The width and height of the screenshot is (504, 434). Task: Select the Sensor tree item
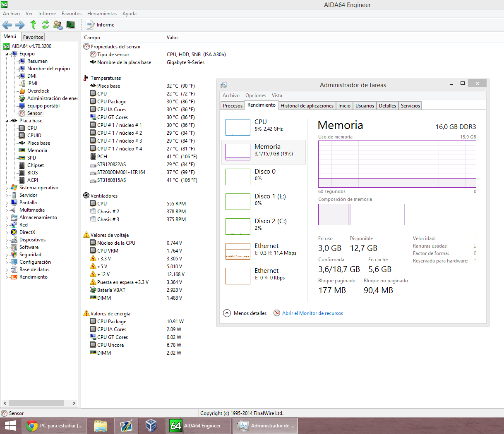34,113
